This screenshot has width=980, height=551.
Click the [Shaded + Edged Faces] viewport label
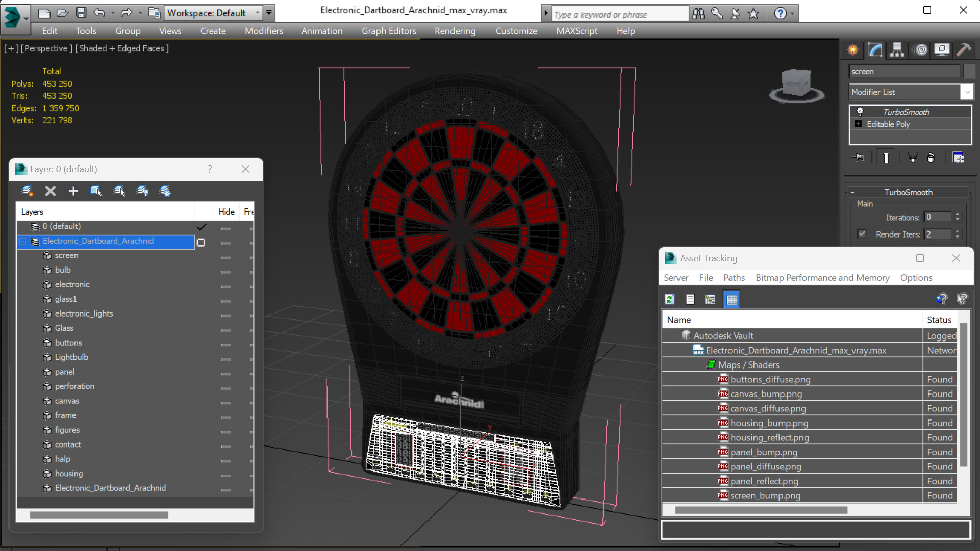[122, 48]
